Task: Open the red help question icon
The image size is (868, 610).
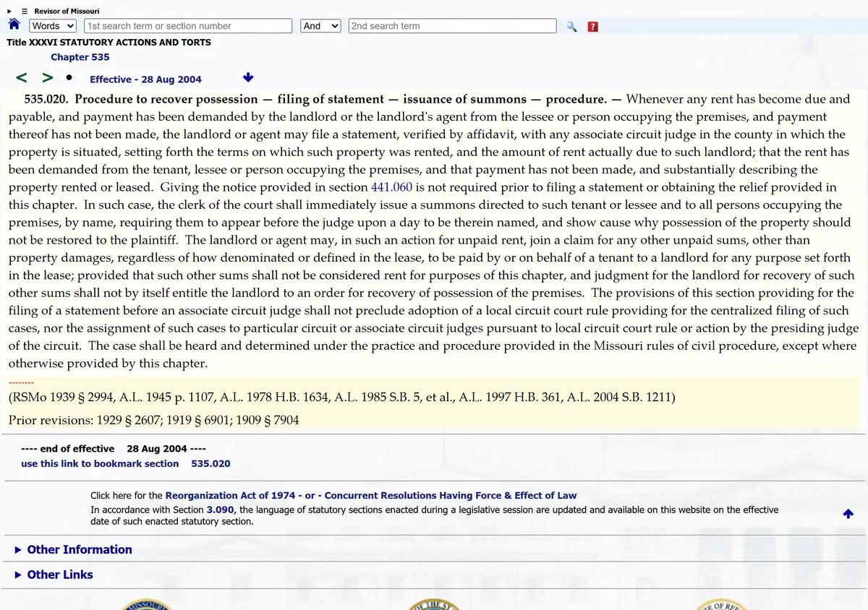Action: 593,27
